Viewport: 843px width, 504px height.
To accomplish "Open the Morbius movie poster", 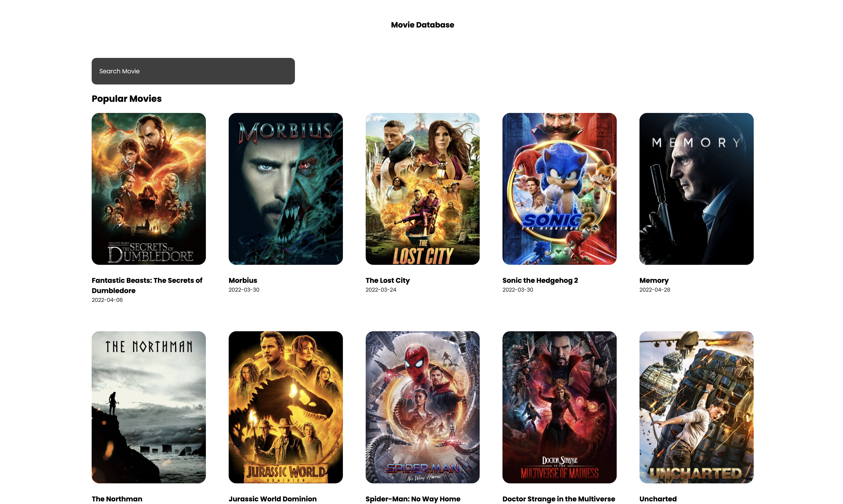I will [x=285, y=189].
